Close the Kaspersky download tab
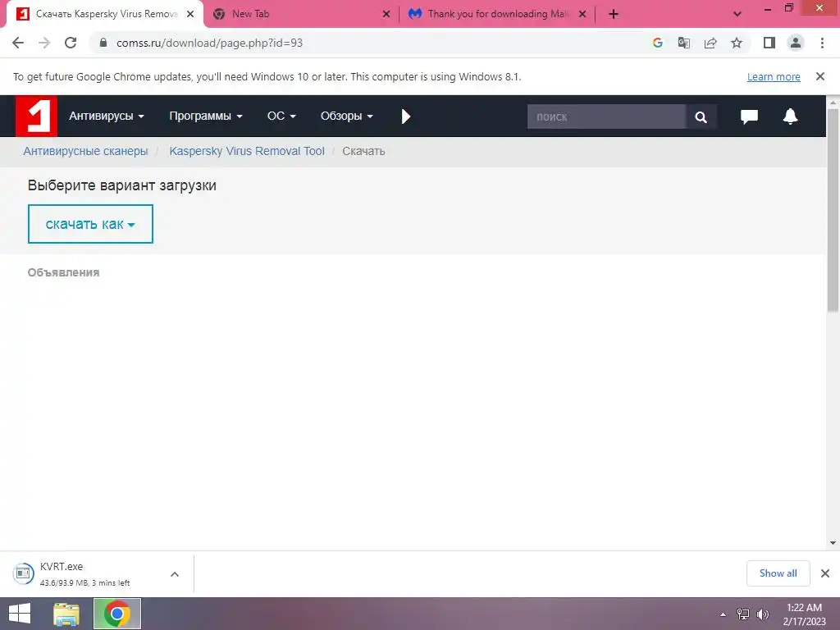This screenshot has height=630, width=840. pyautogui.click(x=190, y=14)
